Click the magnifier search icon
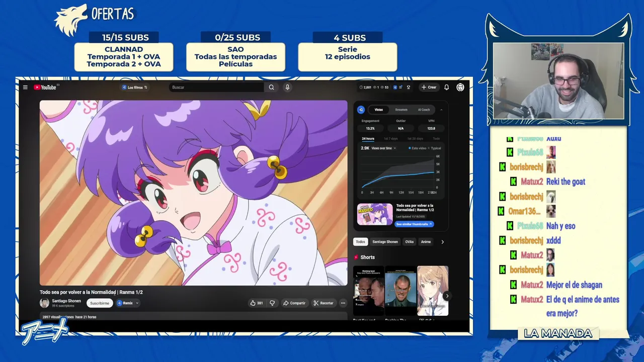 [271, 87]
